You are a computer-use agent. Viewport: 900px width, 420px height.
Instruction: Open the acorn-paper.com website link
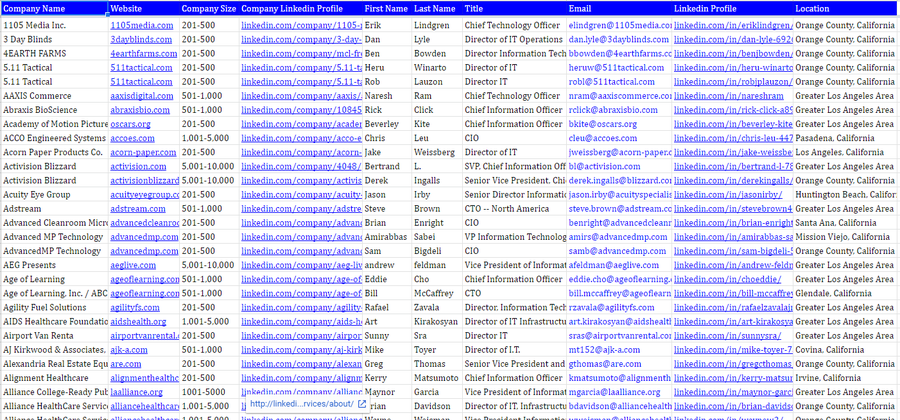coord(143,153)
